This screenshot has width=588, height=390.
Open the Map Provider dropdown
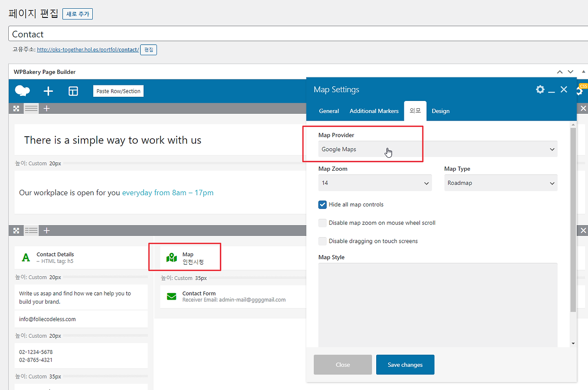point(438,149)
